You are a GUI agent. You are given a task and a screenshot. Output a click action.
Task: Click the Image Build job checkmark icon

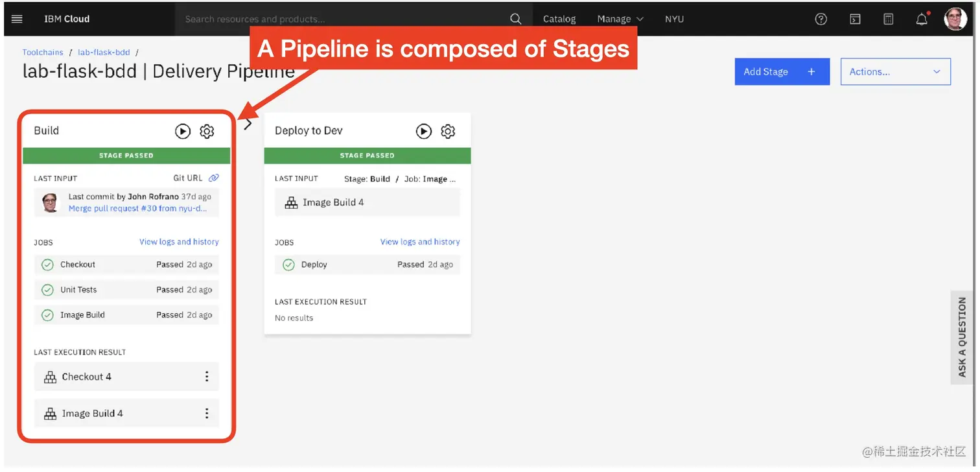click(47, 315)
